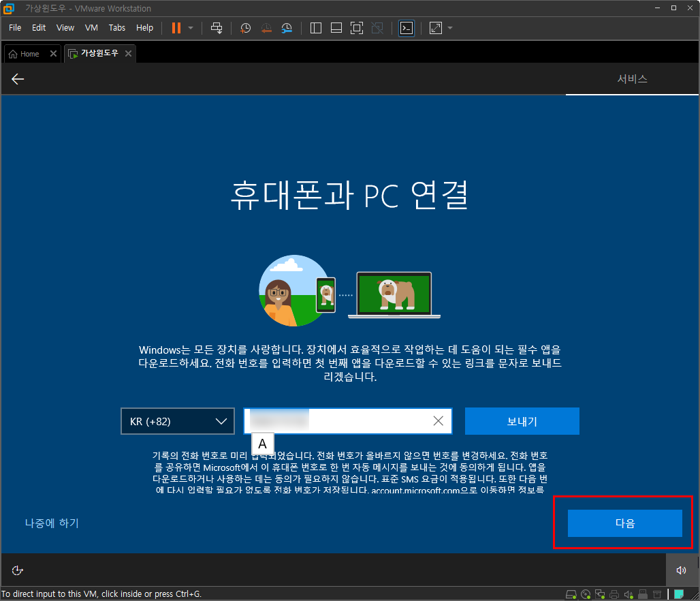Open the VM menu
This screenshot has width=700, height=601.
(x=91, y=28)
